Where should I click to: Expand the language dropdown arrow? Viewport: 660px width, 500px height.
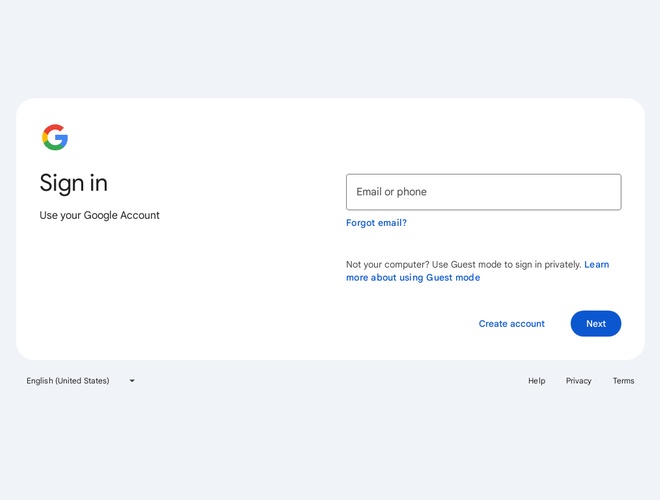point(131,381)
